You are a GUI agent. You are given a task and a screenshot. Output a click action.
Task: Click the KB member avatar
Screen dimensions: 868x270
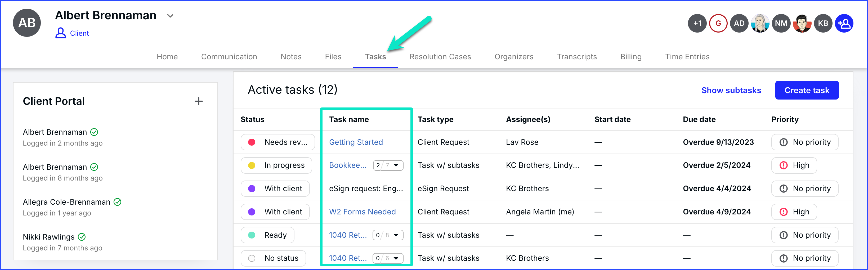[x=823, y=24]
